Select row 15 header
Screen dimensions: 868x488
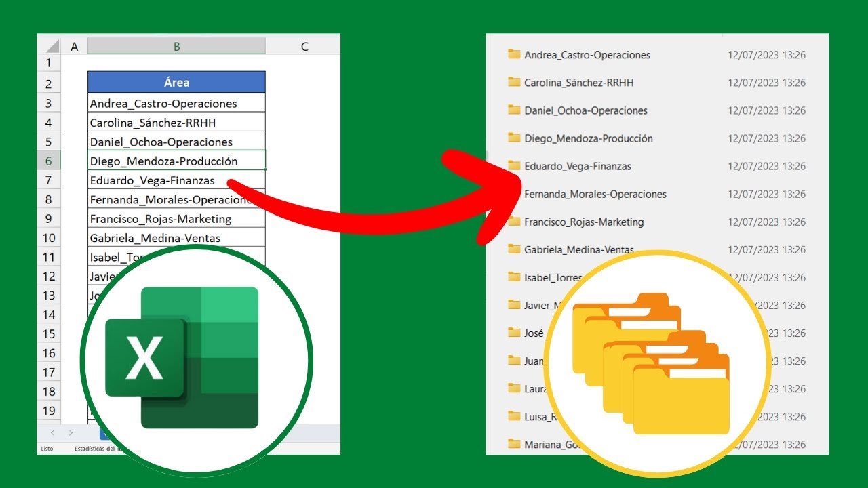coord(49,333)
